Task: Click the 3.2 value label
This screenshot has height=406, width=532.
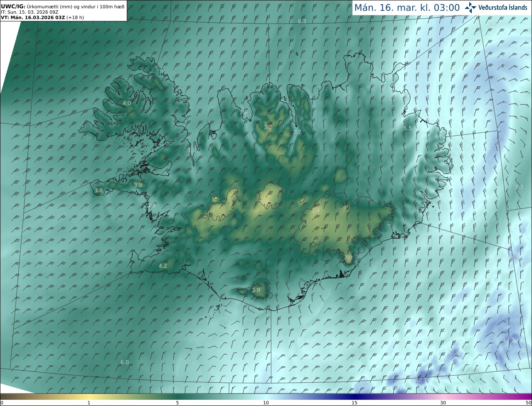Action: 268,127
